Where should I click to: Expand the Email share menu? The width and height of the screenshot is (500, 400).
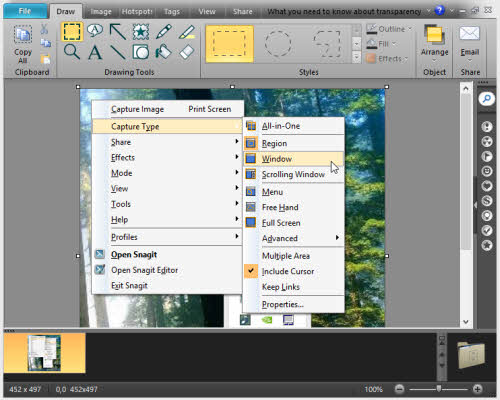click(x=470, y=44)
